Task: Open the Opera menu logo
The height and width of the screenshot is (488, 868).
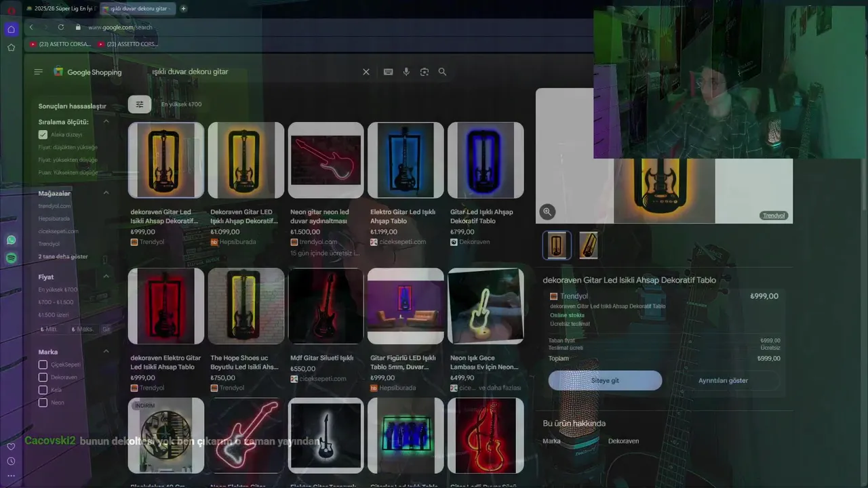Action: (11, 9)
